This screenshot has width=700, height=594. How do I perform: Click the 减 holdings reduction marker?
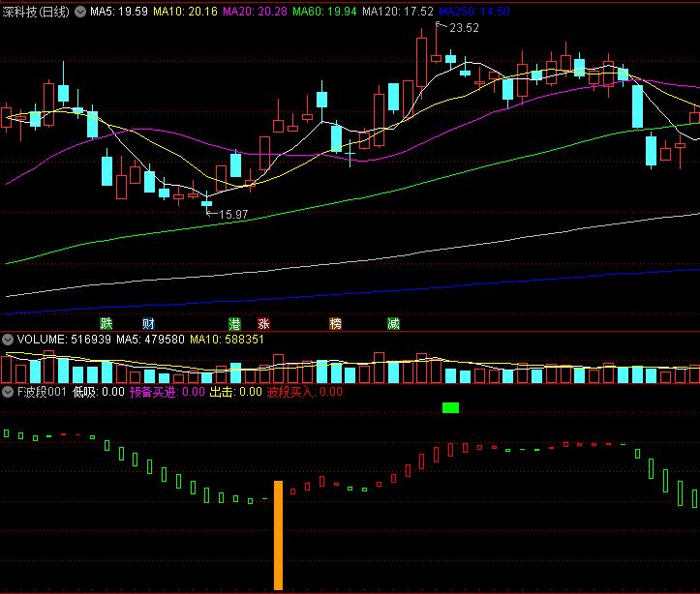(x=393, y=323)
